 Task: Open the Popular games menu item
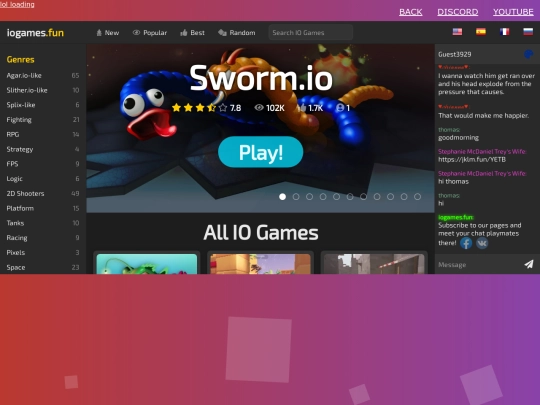click(150, 33)
